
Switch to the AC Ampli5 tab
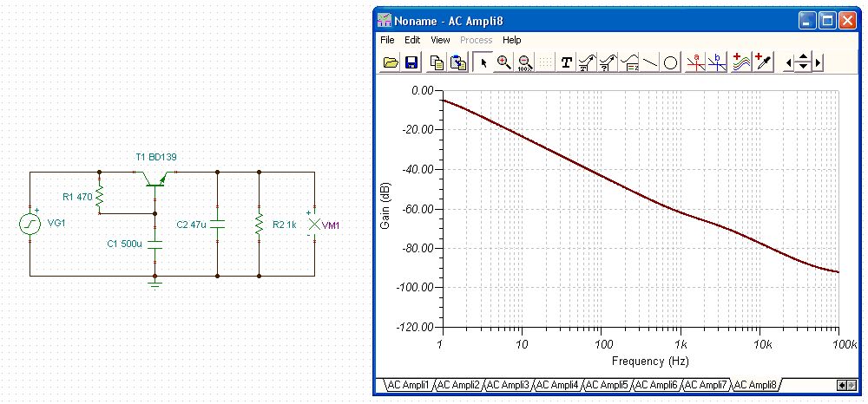coord(606,385)
